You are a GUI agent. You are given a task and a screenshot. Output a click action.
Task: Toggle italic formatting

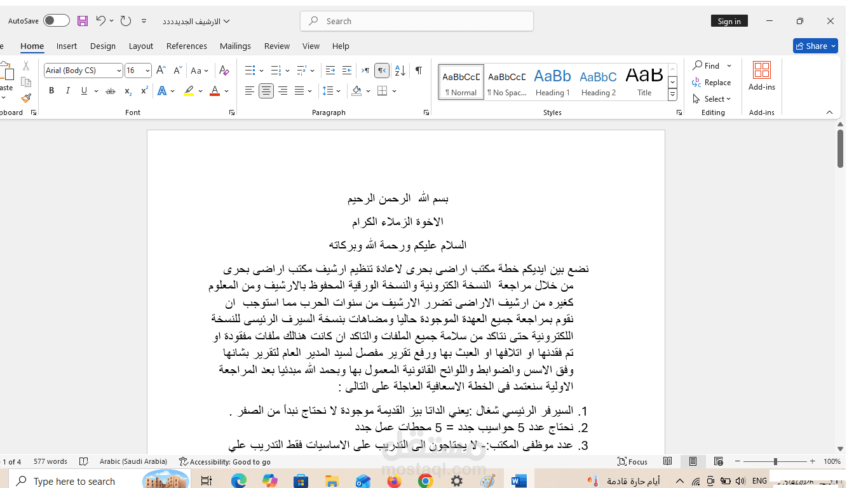click(x=68, y=91)
